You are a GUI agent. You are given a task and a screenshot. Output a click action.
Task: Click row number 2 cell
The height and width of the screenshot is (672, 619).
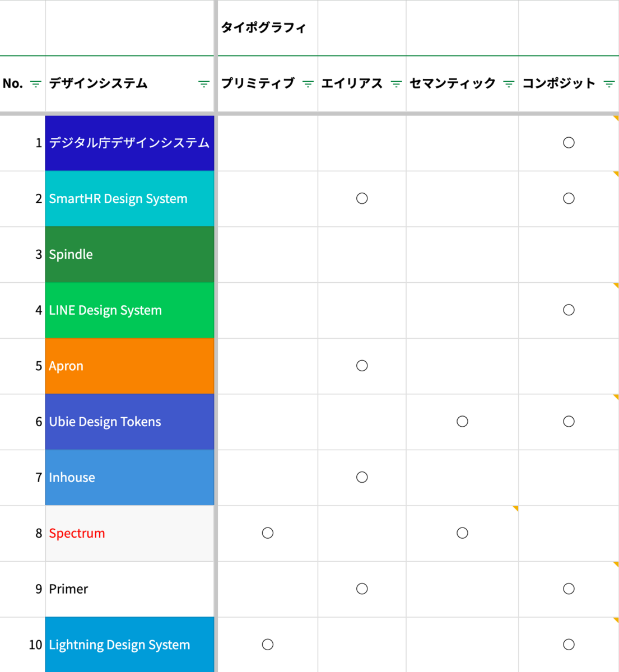[22, 199]
